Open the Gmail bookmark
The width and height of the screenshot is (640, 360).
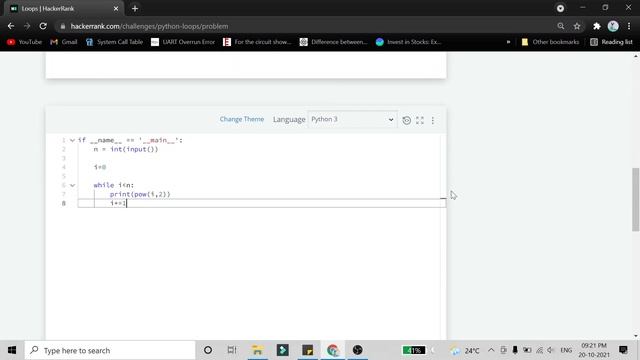click(x=64, y=42)
